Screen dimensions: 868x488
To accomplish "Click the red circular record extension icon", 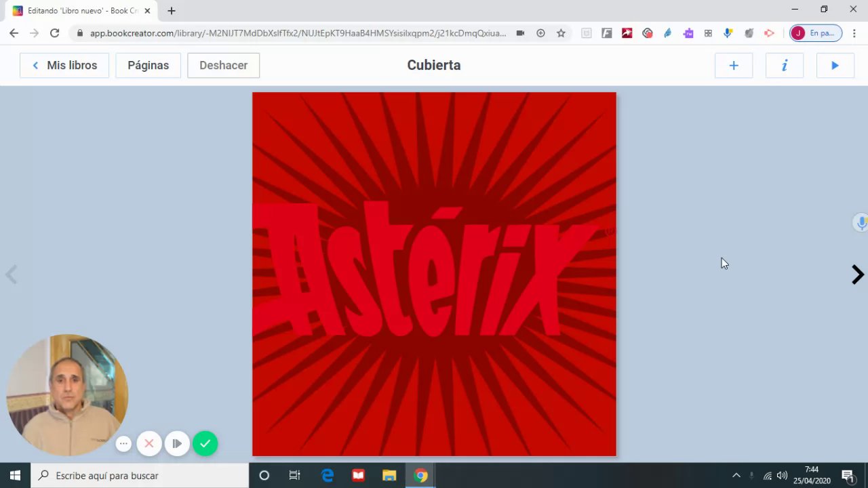I will [648, 33].
